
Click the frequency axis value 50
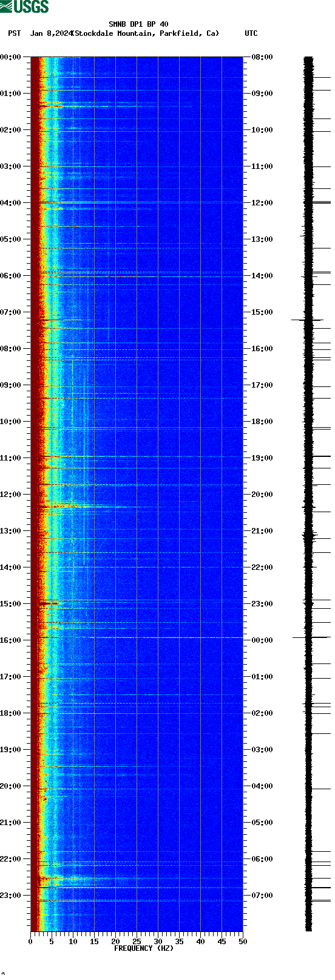[243, 942]
